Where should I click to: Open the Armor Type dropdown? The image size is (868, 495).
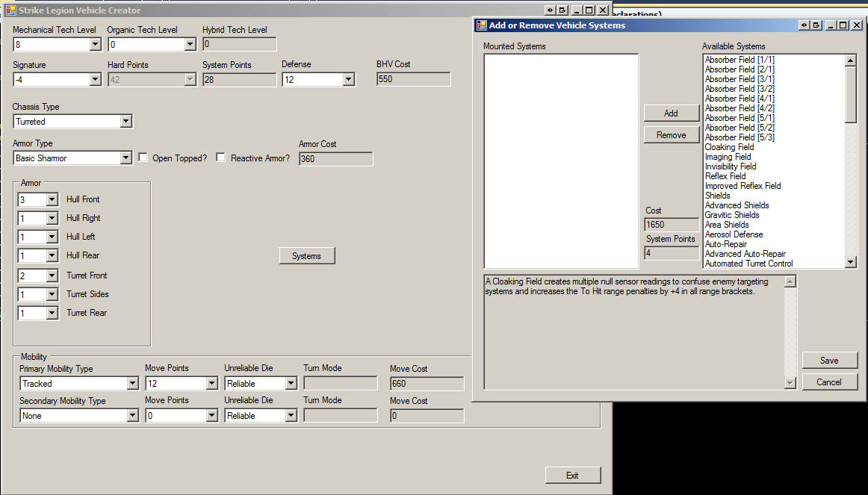click(125, 158)
